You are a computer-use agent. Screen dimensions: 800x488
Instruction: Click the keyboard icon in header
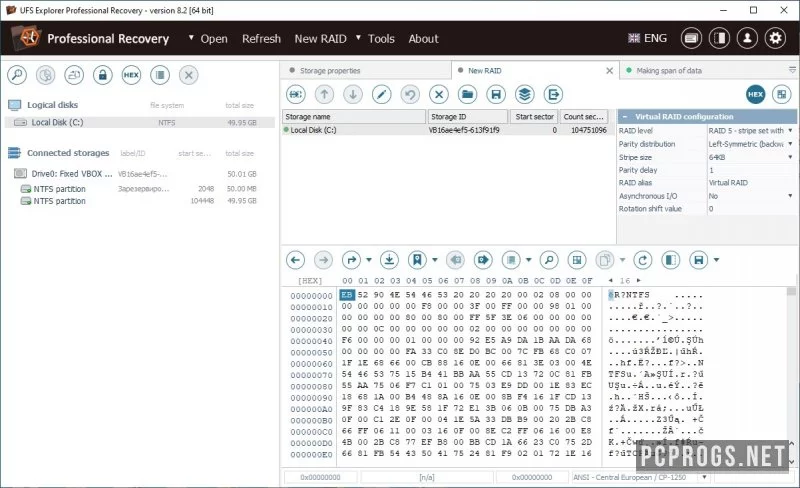691,38
